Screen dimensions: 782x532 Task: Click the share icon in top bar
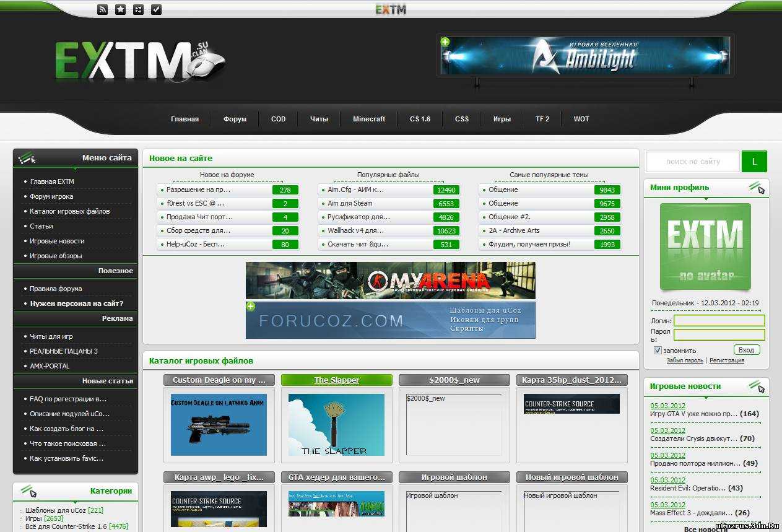[138, 9]
